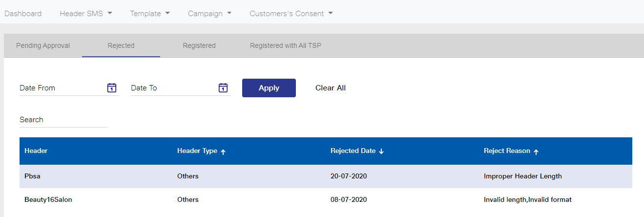
Task: Open the Date From calendar icon
Action: pyautogui.click(x=112, y=88)
